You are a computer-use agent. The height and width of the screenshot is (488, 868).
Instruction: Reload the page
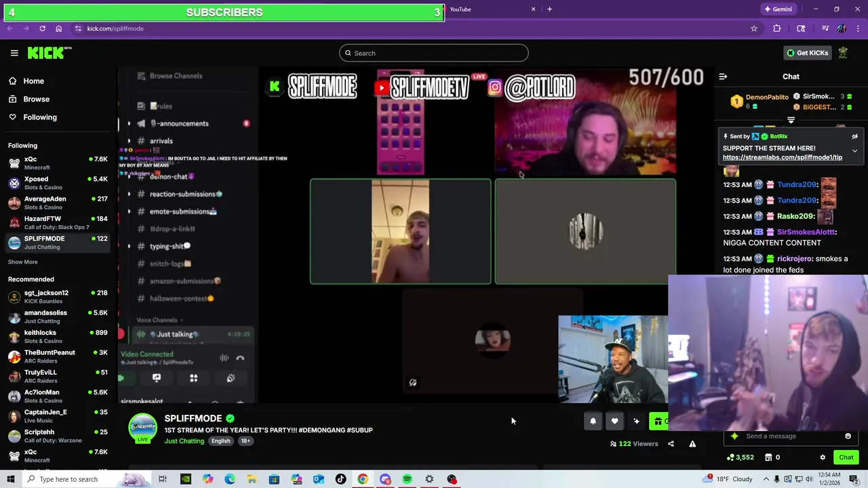pos(42,28)
